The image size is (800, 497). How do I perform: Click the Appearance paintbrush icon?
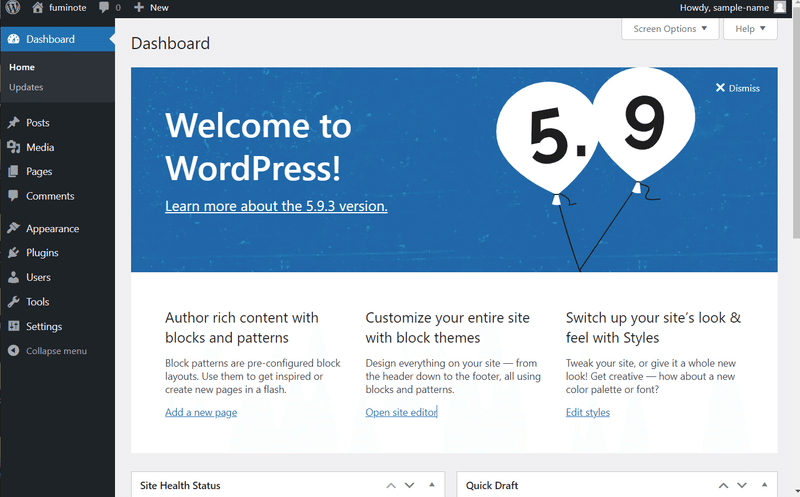[x=13, y=228]
